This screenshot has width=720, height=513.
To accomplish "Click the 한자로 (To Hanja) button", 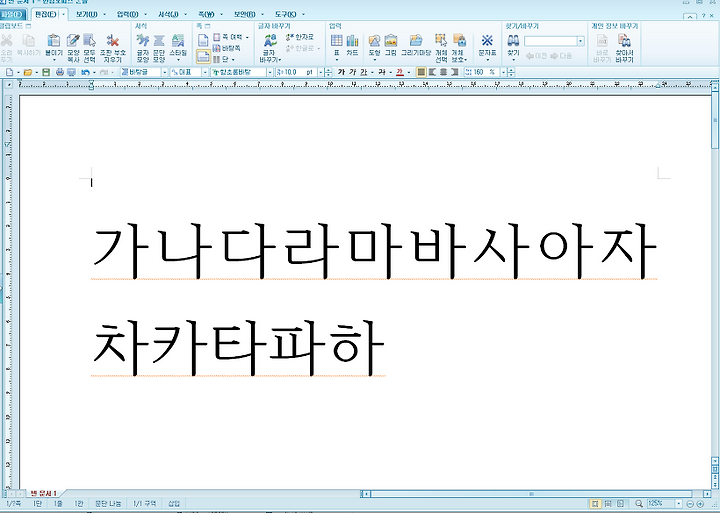I will [x=299, y=37].
